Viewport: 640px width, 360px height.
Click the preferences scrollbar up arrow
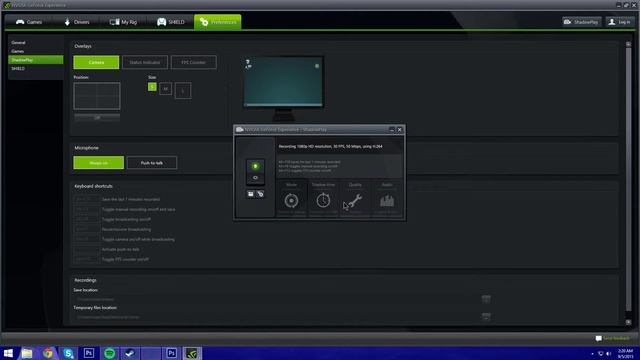pos(628,44)
